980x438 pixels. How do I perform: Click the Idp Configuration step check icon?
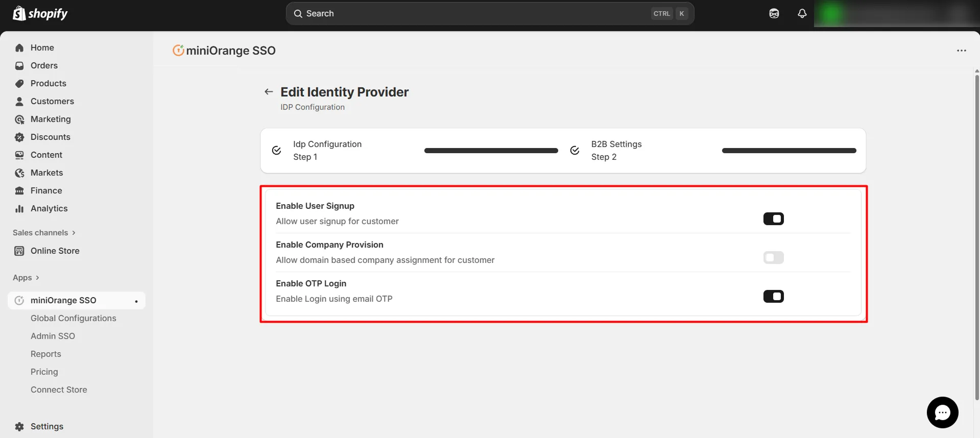[276, 151]
